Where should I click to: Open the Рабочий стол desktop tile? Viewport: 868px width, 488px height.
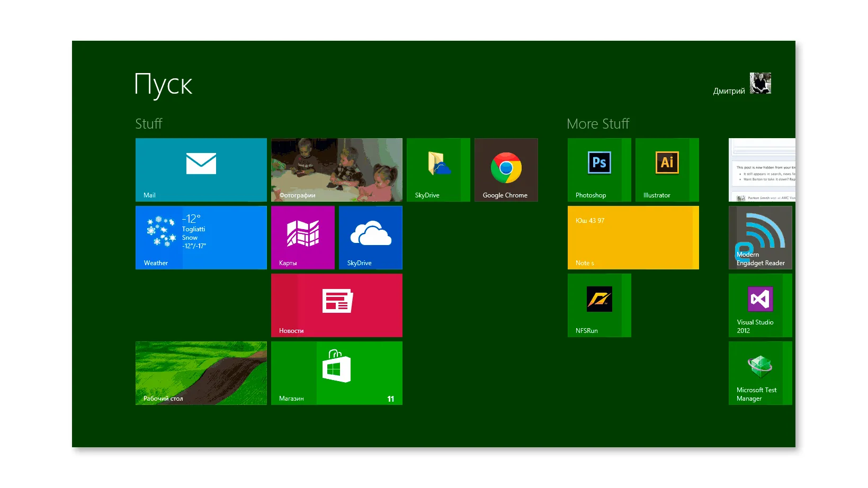pos(201,373)
